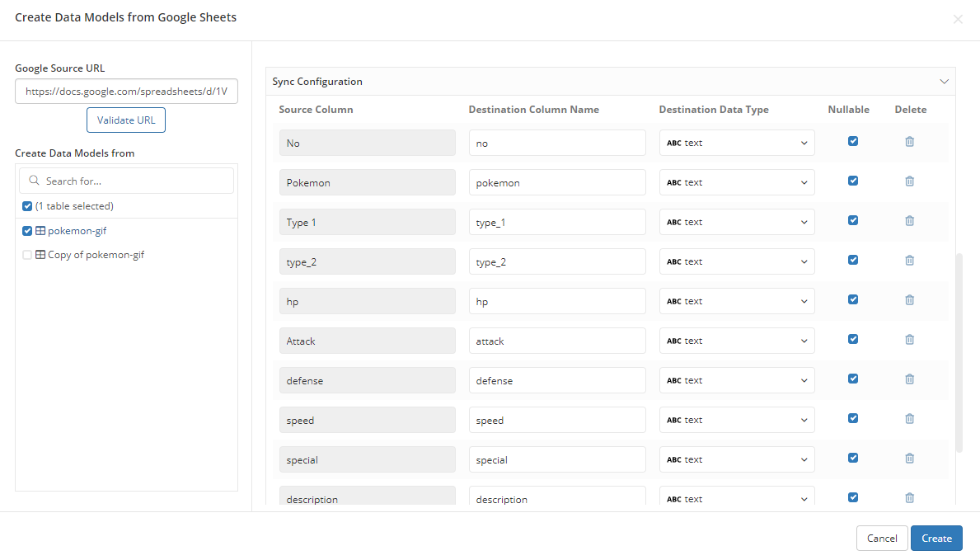Screen dimensions: 980x560
Task: Delete the Attack column row
Action: pyautogui.click(x=909, y=340)
